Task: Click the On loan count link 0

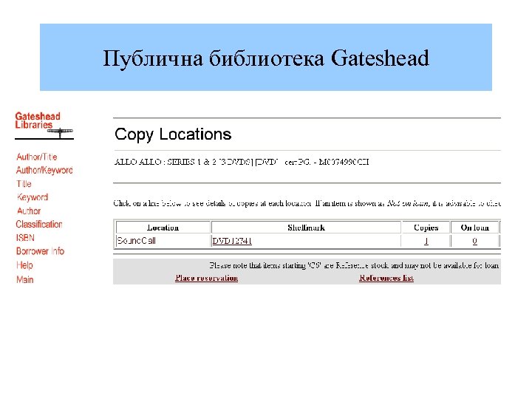Action: [474, 241]
